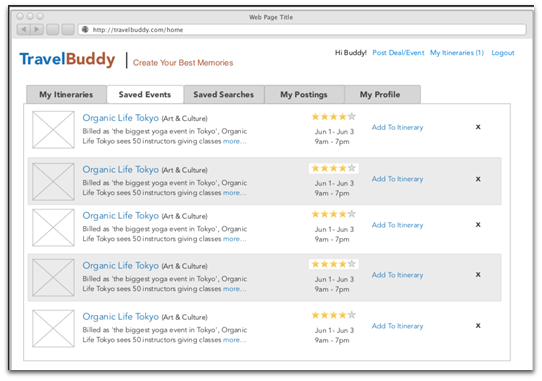542x381 pixels.
Task: Open My Itineraries (1) header link
Action: pos(457,53)
